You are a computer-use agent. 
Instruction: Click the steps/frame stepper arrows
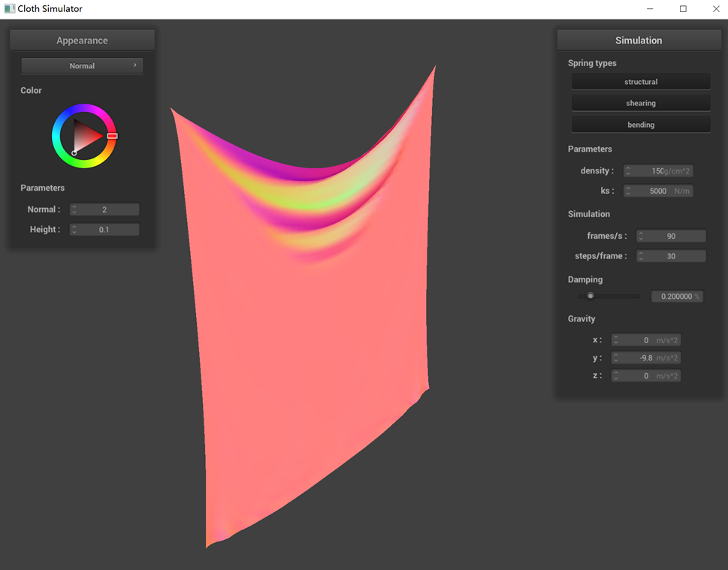pos(641,257)
